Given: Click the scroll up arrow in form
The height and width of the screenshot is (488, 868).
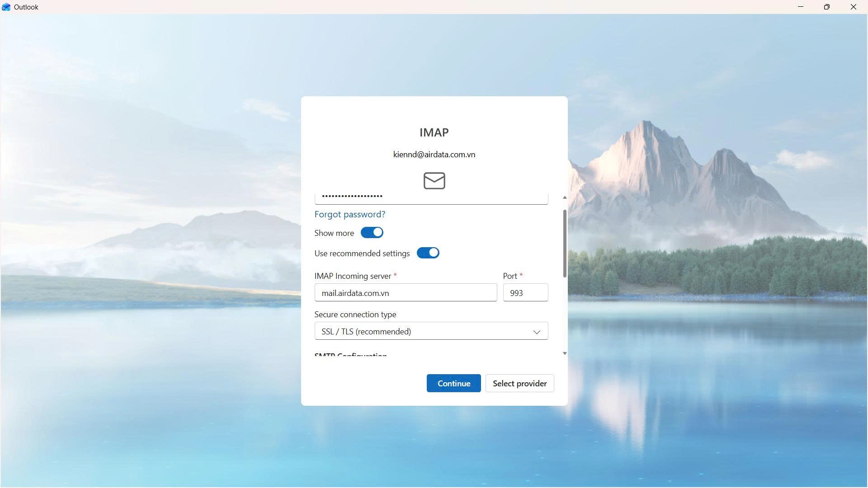Looking at the screenshot, I should click(x=564, y=197).
